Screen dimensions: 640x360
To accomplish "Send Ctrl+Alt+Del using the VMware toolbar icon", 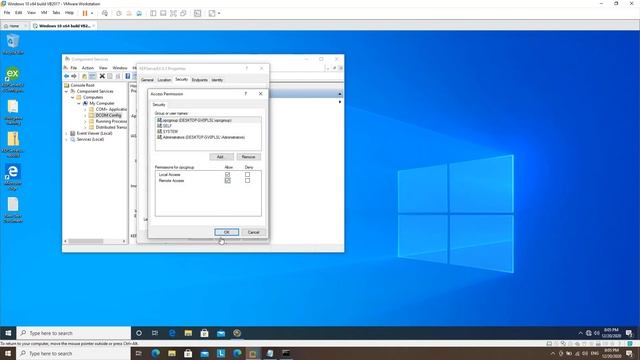I will (105, 13).
